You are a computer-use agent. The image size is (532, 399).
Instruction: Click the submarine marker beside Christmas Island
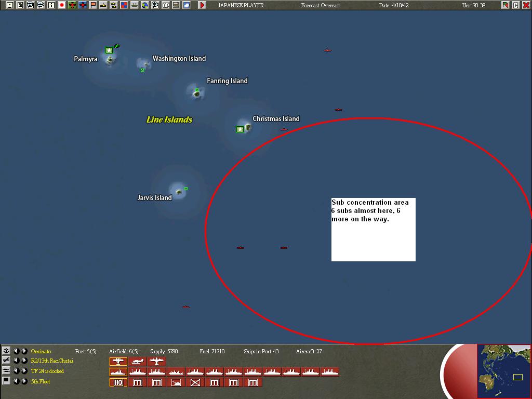(284, 129)
